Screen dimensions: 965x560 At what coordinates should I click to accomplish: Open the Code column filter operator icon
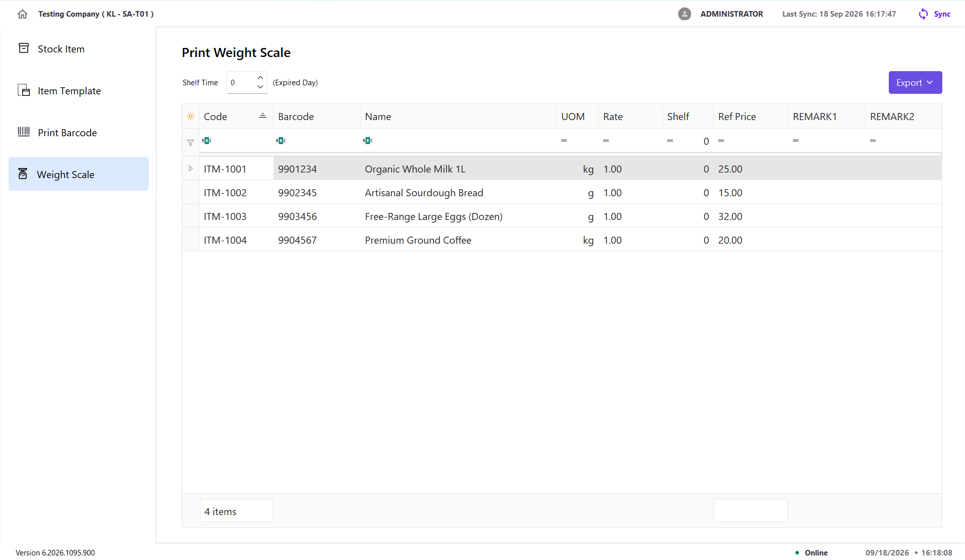[x=207, y=141]
